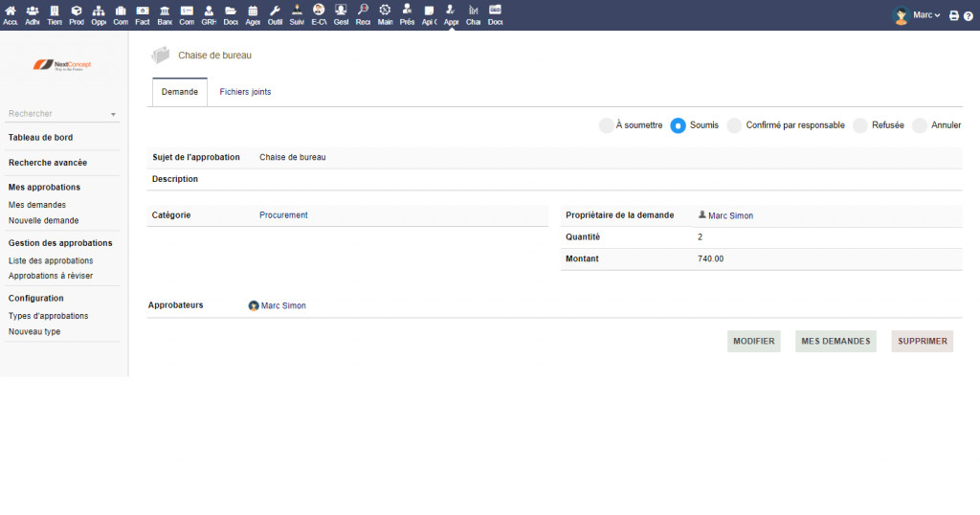Open the approver Marc Simon link
980x515 pixels.
283,305
